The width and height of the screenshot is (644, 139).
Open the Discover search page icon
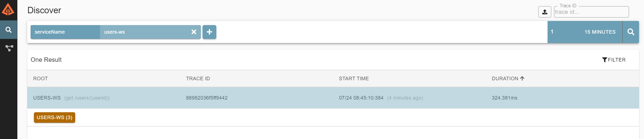(x=9, y=30)
